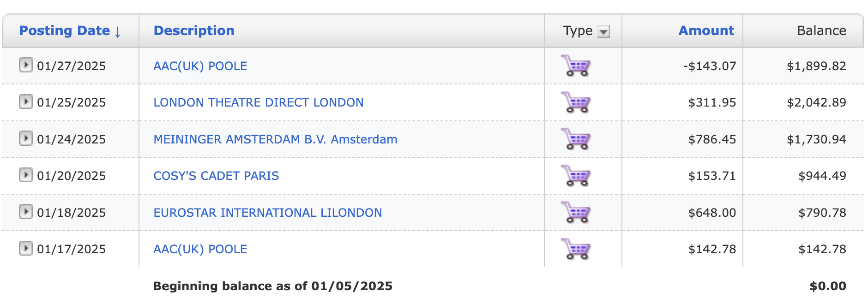Click the shopping cart icon for 01/27/2025 transaction
The height and width of the screenshot is (298, 868).
576,66
